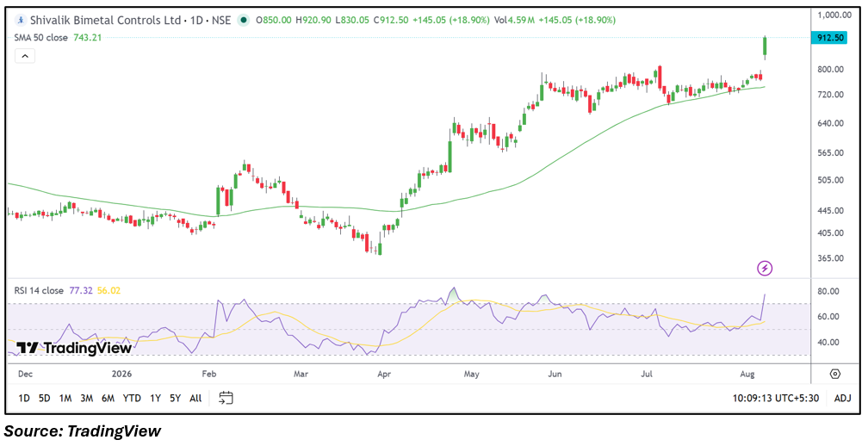This screenshot has width=868, height=446.
Task: Click the 1,000.00 price axis label
Action: point(834,15)
